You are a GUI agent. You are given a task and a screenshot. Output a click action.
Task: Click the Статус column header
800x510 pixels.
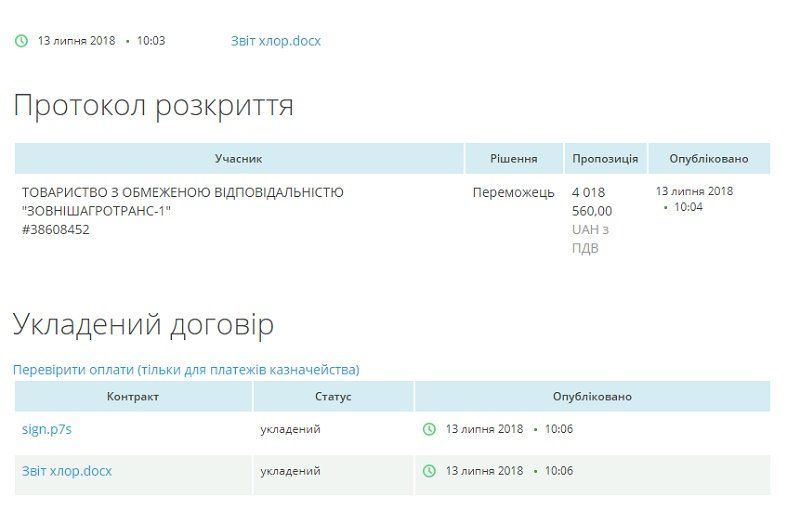pos(333,397)
